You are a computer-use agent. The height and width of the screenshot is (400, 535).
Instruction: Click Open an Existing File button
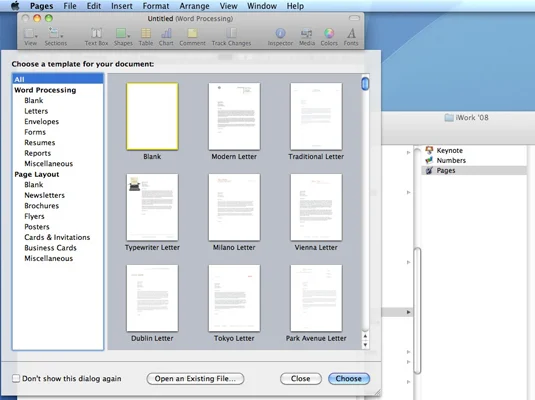tap(195, 378)
